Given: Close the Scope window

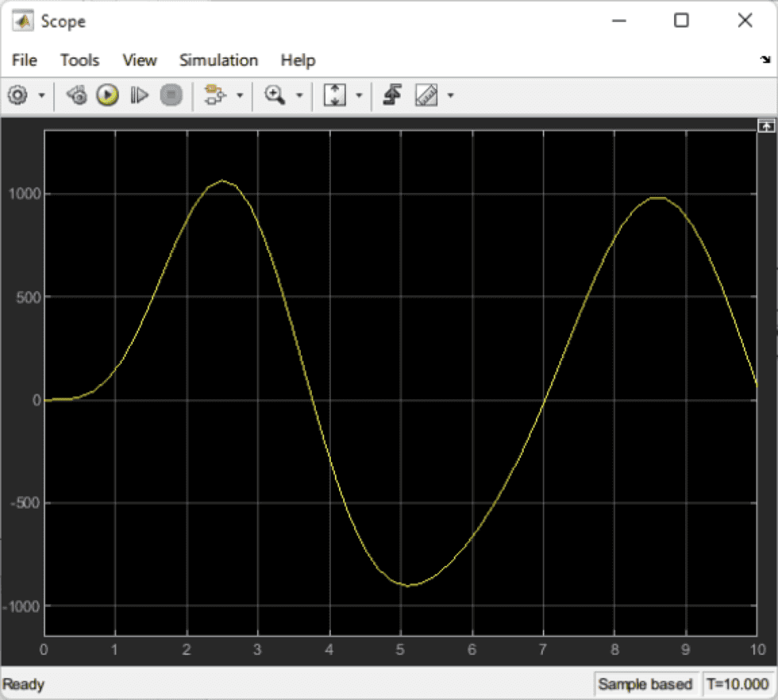Looking at the screenshot, I should coord(745,21).
